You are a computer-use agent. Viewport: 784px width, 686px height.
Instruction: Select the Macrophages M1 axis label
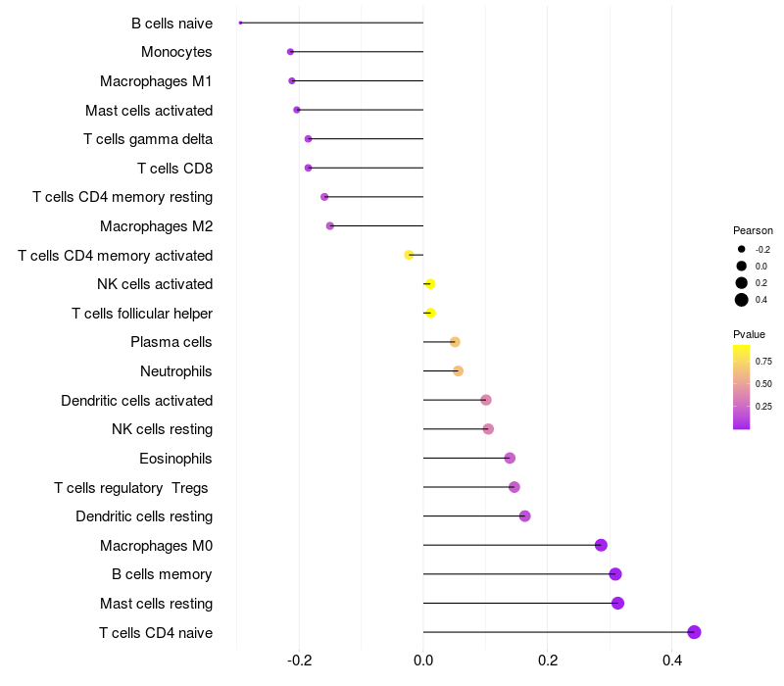pos(156,81)
